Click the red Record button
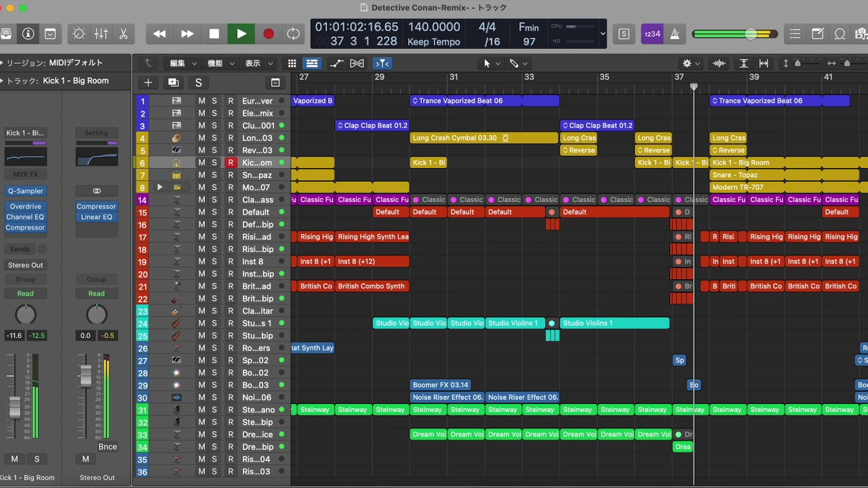Image resolution: width=868 pixels, height=488 pixels. [269, 34]
